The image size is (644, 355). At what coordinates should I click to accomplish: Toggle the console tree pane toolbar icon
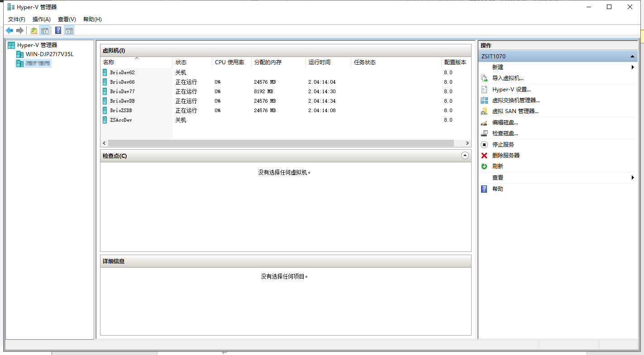click(x=44, y=30)
